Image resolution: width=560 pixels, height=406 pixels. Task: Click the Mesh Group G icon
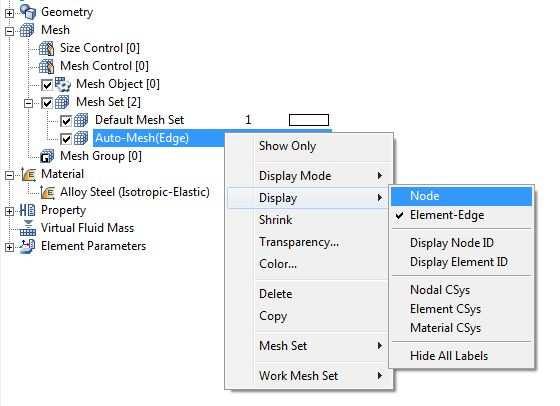47,156
